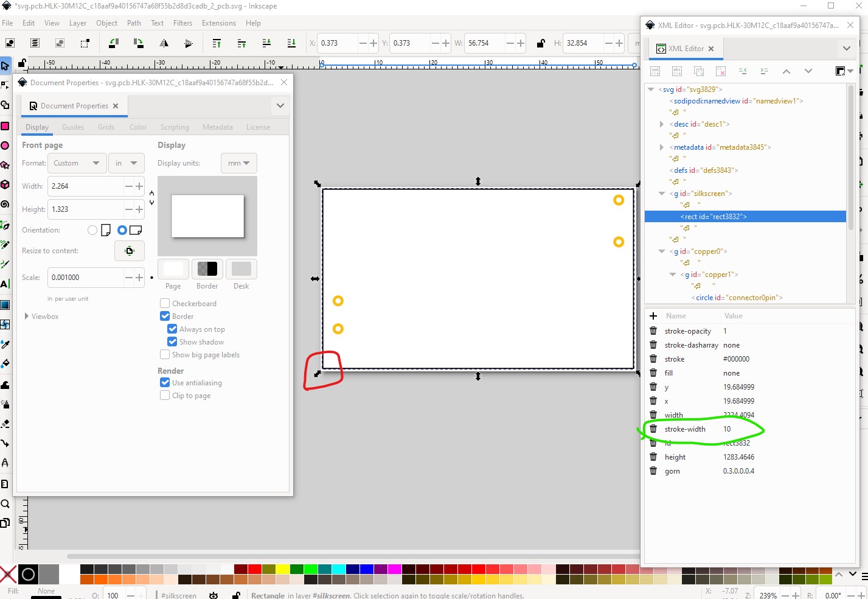Select the Rectangle tool

[5, 126]
